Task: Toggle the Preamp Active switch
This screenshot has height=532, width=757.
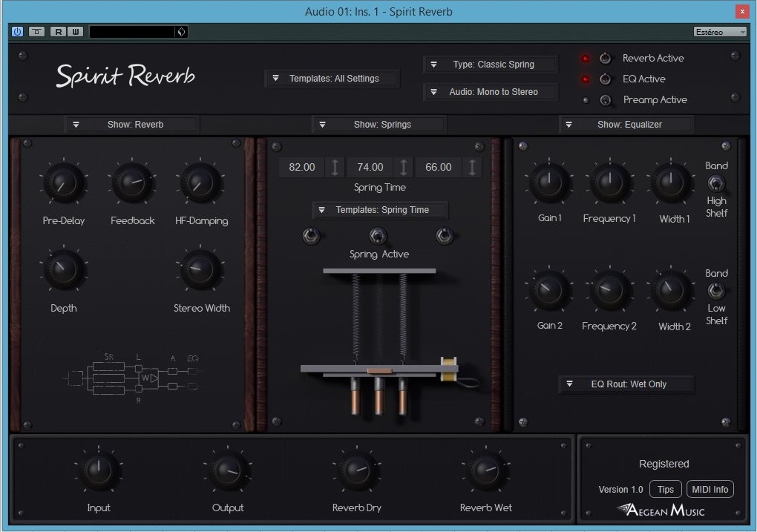Action: point(605,100)
